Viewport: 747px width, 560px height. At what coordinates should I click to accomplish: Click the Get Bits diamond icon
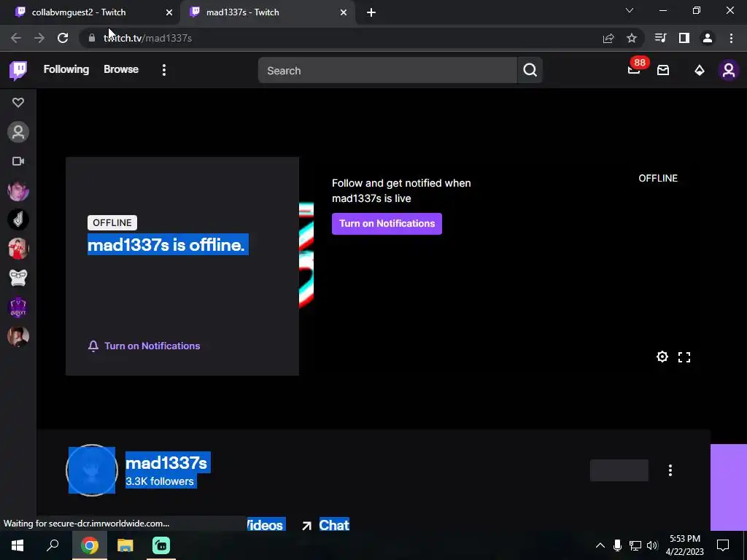pos(700,71)
